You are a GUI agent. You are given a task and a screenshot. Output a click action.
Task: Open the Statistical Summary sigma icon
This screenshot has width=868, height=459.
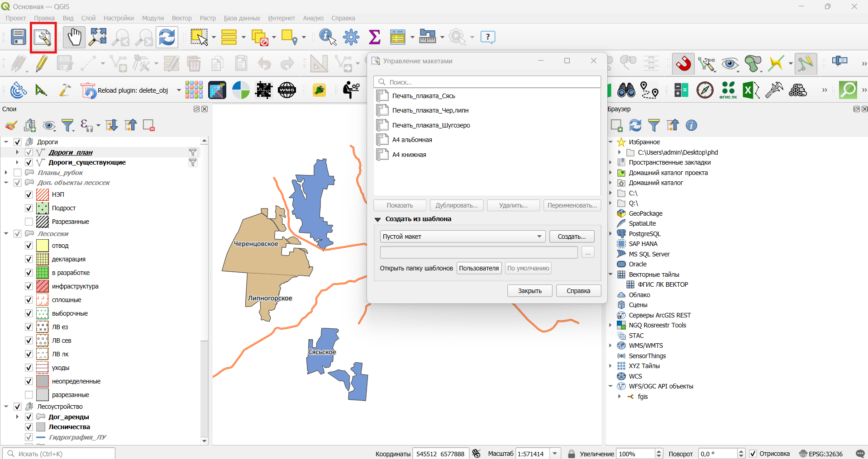(374, 37)
